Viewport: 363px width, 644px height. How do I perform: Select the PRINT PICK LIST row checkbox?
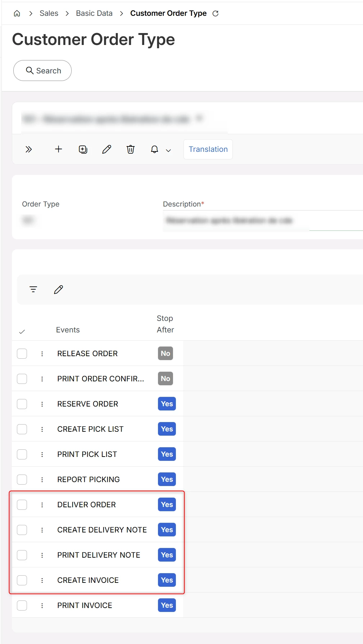22,454
